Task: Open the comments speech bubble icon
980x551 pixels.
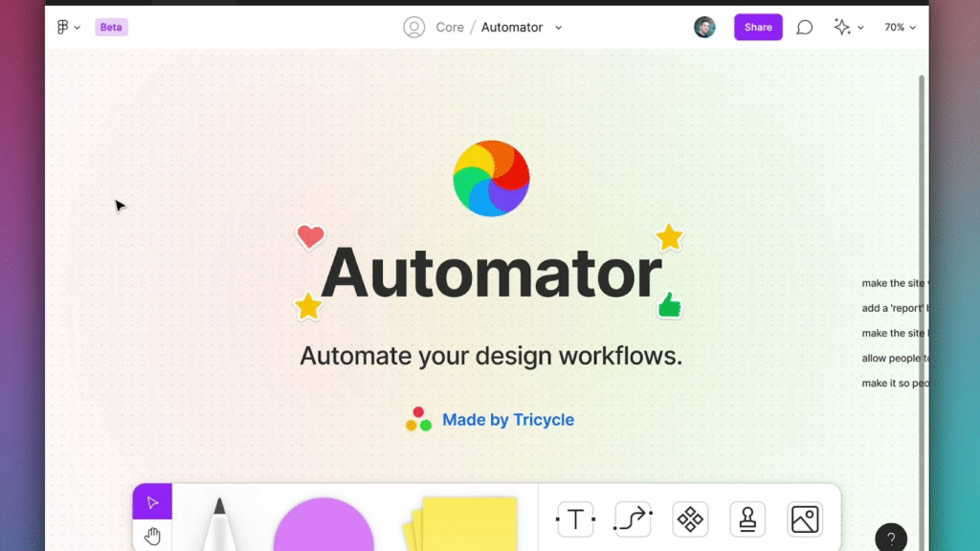Action: [804, 28]
